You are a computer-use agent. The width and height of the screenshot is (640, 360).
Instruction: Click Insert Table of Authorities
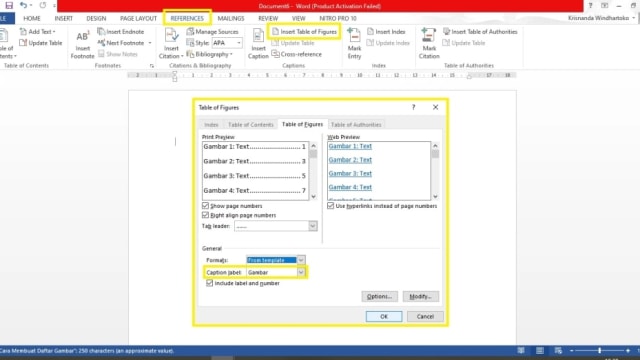pos(480,31)
